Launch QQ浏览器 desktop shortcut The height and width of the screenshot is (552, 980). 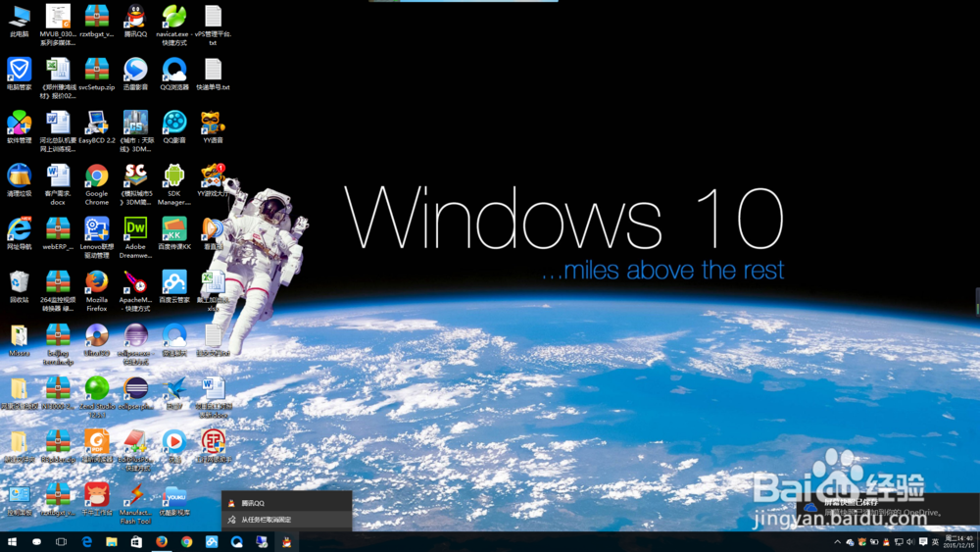(173, 75)
